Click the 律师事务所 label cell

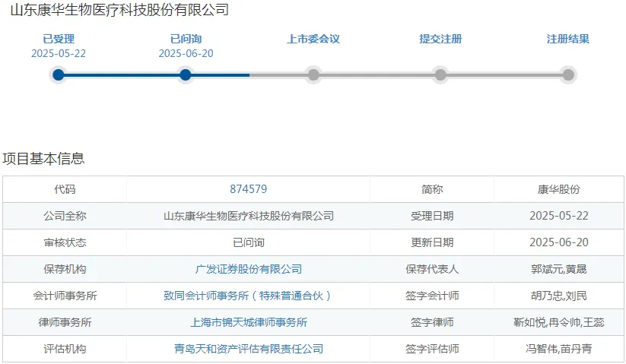(x=65, y=322)
